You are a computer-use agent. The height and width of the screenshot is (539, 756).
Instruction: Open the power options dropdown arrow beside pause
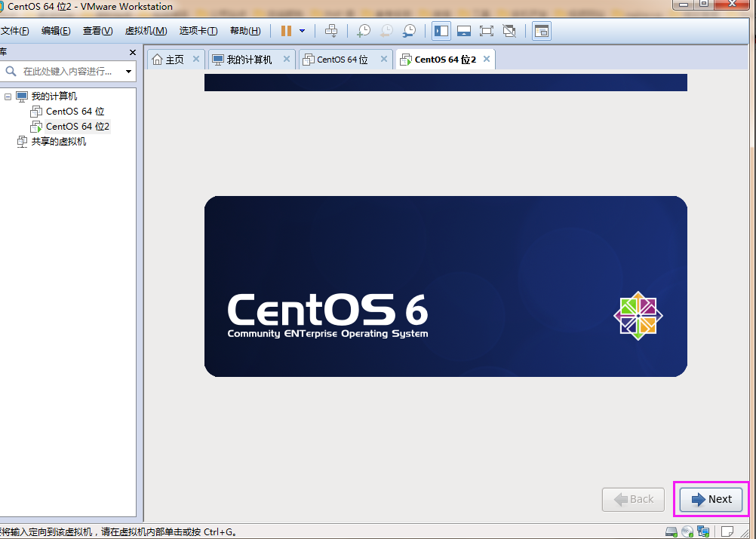pyautogui.click(x=303, y=31)
